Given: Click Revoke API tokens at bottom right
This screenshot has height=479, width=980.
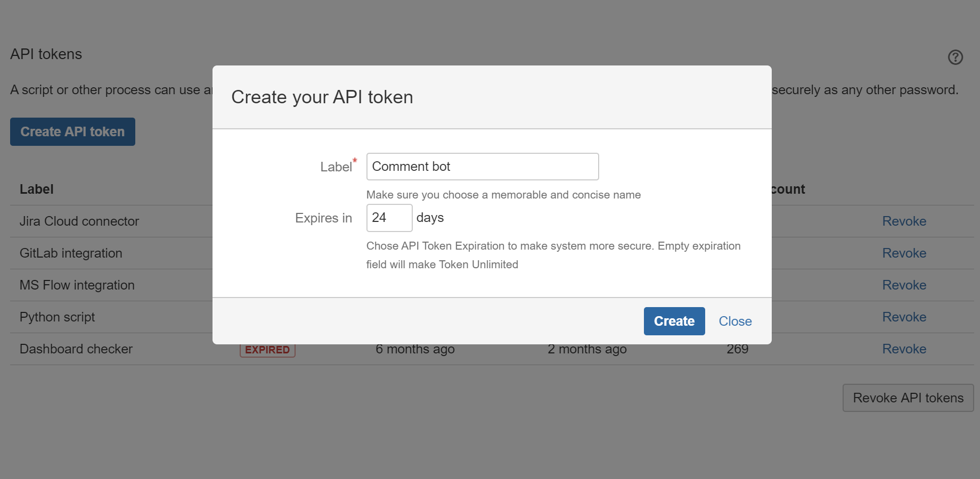Looking at the screenshot, I should 908,398.
